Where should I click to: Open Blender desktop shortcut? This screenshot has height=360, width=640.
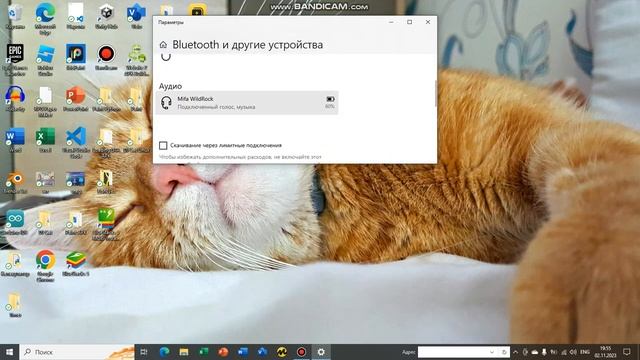[x=15, y=182]
